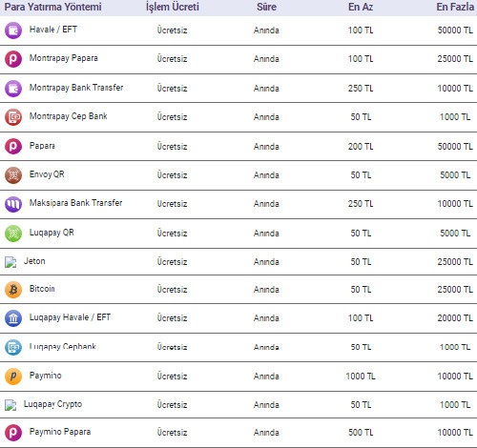Screen dimensions: 477x448
Task: Select the Montrapay Bank Transfer method name
Action: coord(76,88)
